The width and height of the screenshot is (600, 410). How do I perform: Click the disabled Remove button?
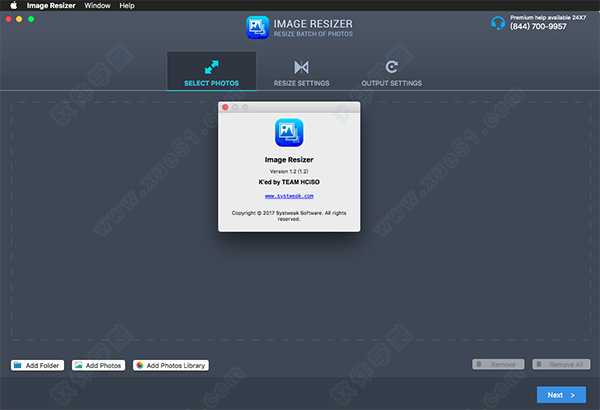coord(498,364)
